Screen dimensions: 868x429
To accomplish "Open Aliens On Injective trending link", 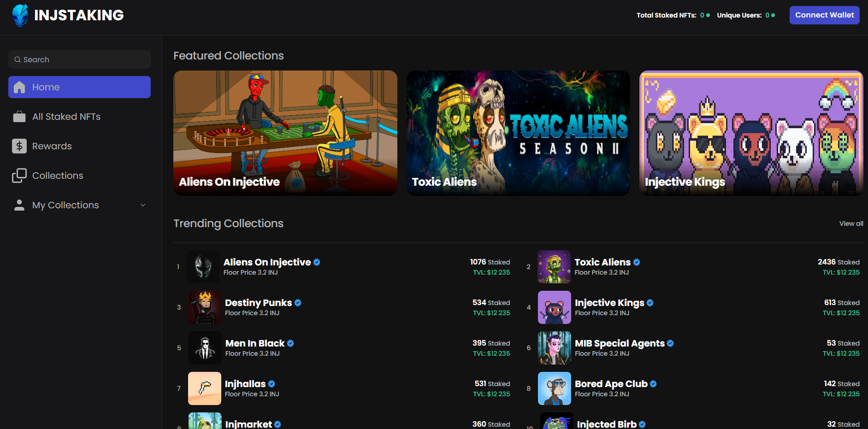I will click(267, 262).
